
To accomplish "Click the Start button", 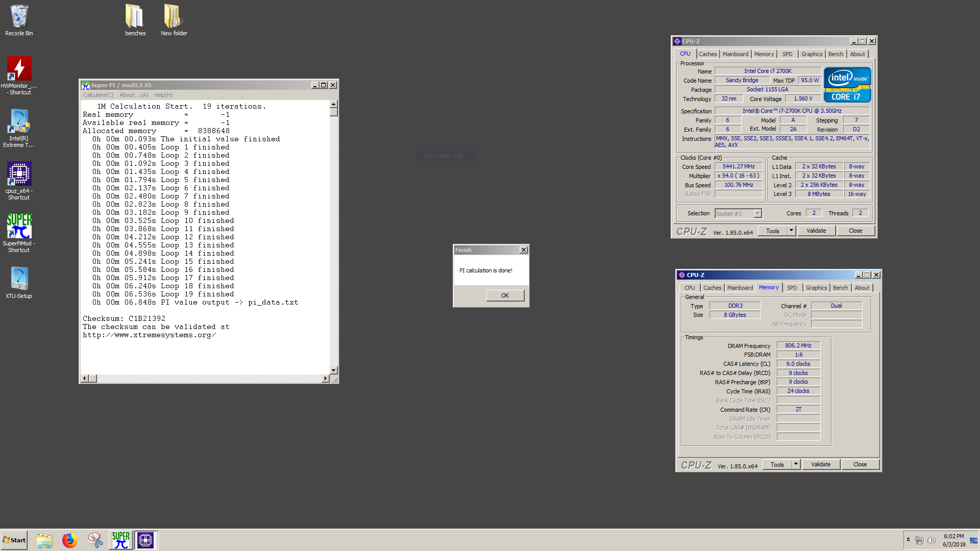I will pos(14,540).
